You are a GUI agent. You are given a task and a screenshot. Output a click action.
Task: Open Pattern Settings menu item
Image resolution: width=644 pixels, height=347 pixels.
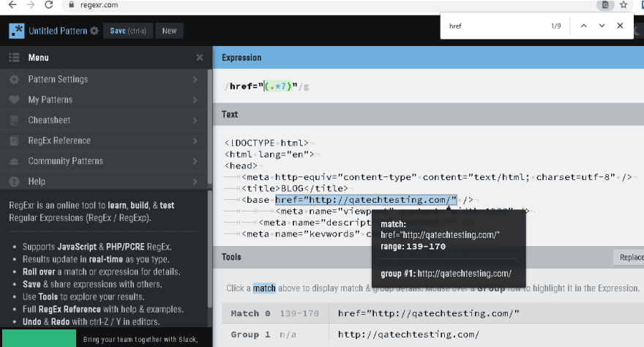[103, 79]
